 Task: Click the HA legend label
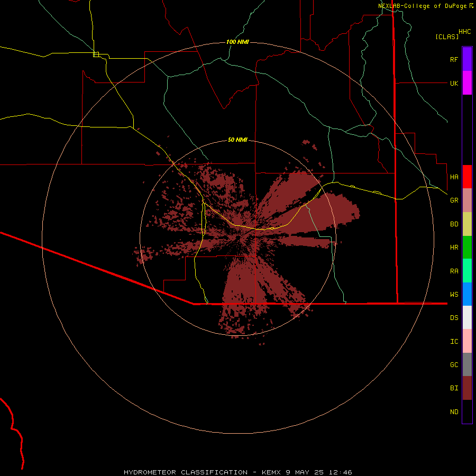[454, 177]
